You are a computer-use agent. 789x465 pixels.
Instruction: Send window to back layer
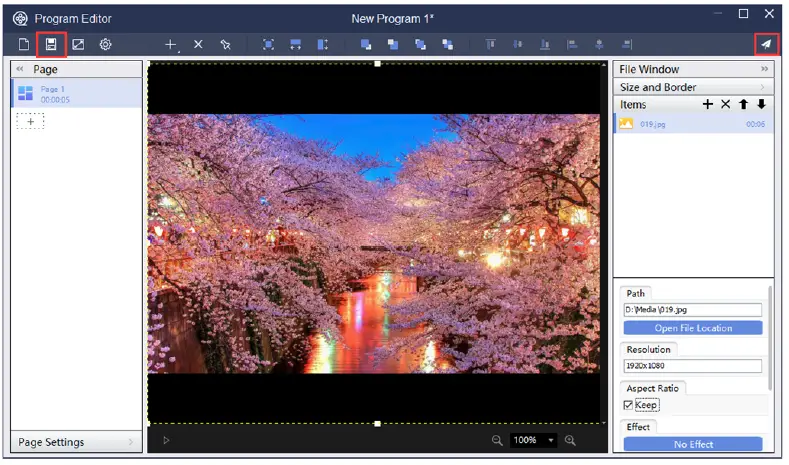(393, 44)
